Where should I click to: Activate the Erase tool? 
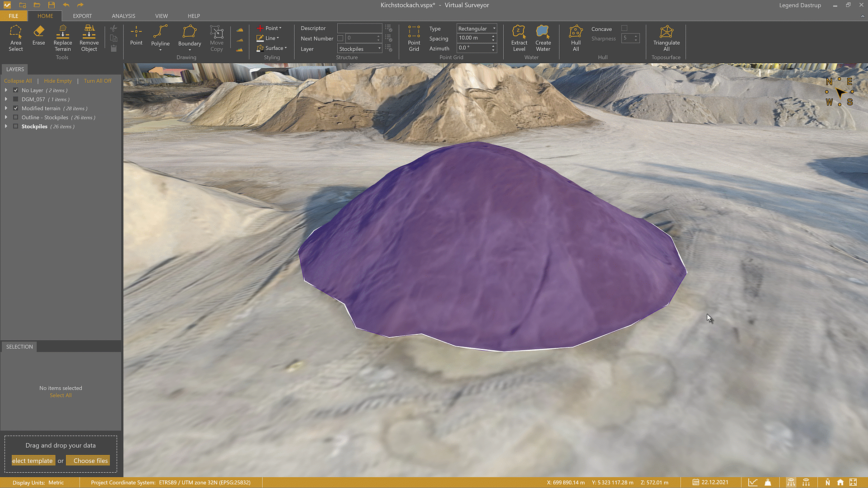(38, 36)
